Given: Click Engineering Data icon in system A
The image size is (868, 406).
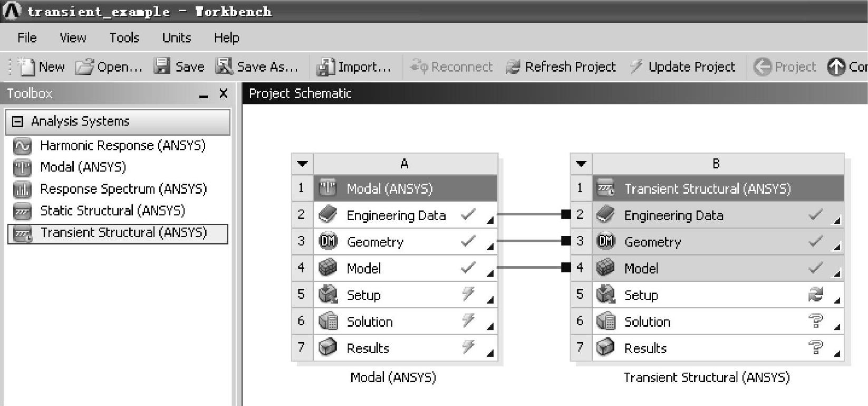Looking at the screenshot, I should [327, 215].
